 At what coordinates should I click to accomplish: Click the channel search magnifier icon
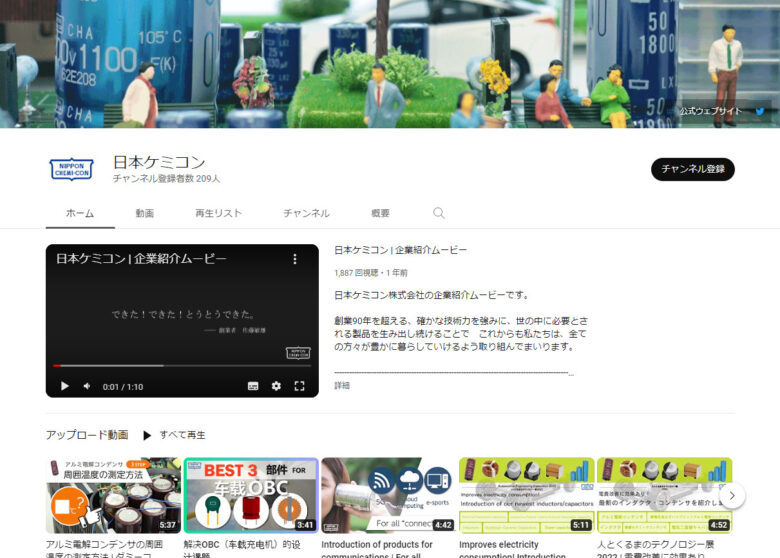[438, 213]
